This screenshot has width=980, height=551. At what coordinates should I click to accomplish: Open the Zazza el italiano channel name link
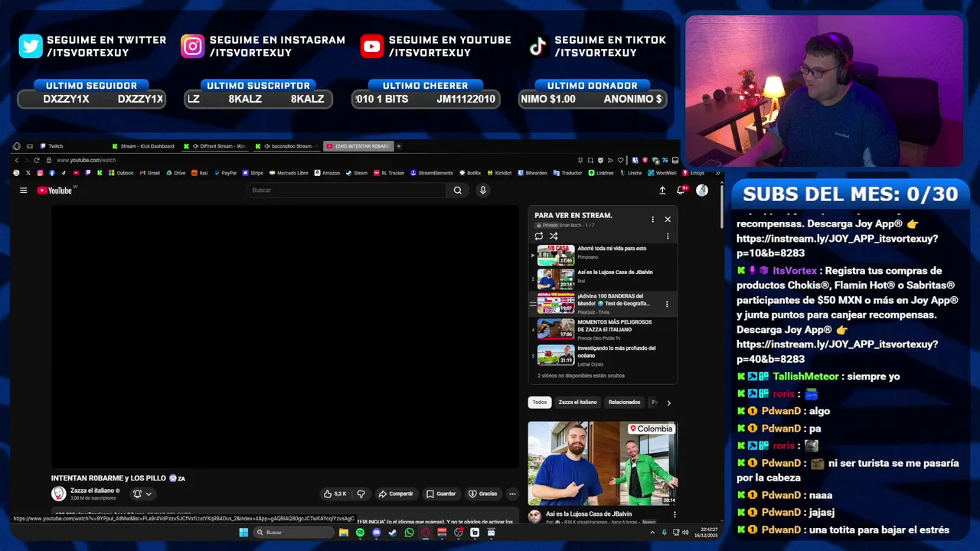tap(92, 491)
